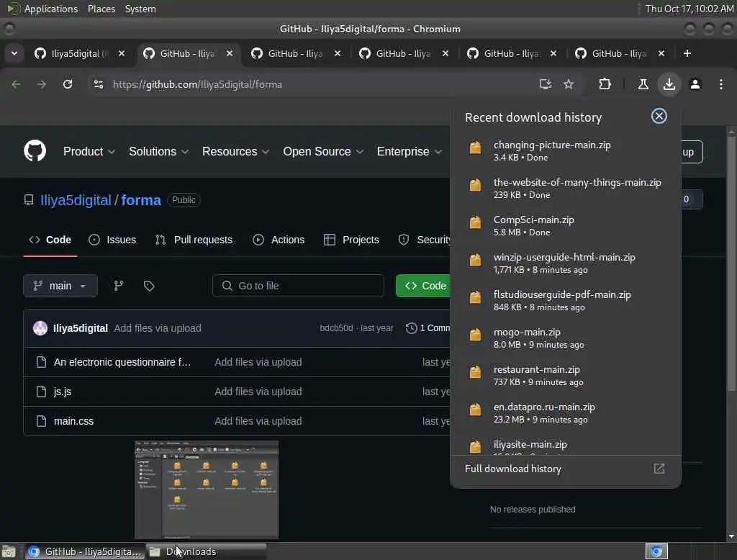
Task: Open the System menu in top panel
Action: [x=140, y=9]
